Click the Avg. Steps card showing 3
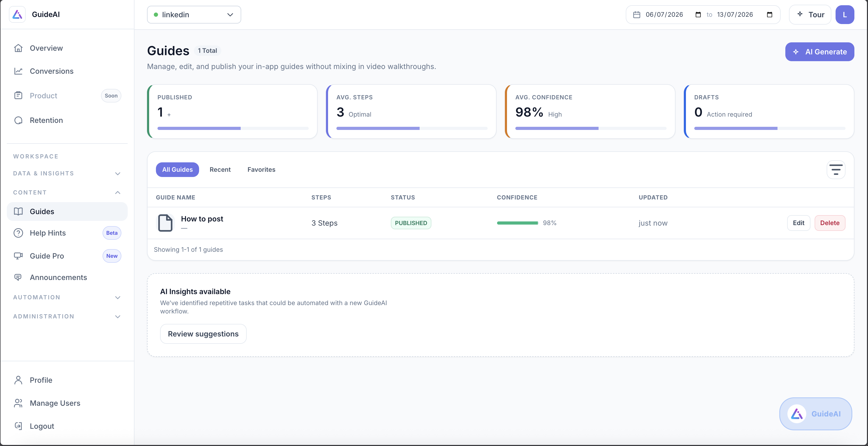 coord(411,111)
